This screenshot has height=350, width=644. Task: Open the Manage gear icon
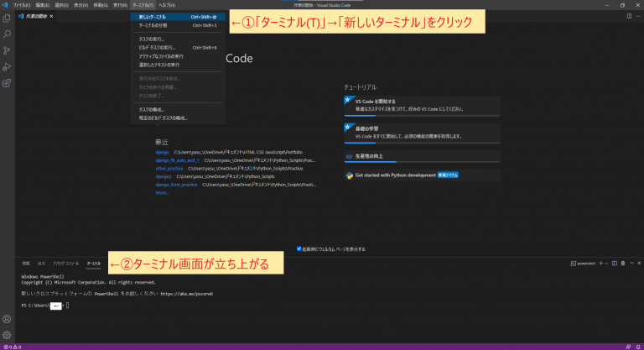[7, 335]
